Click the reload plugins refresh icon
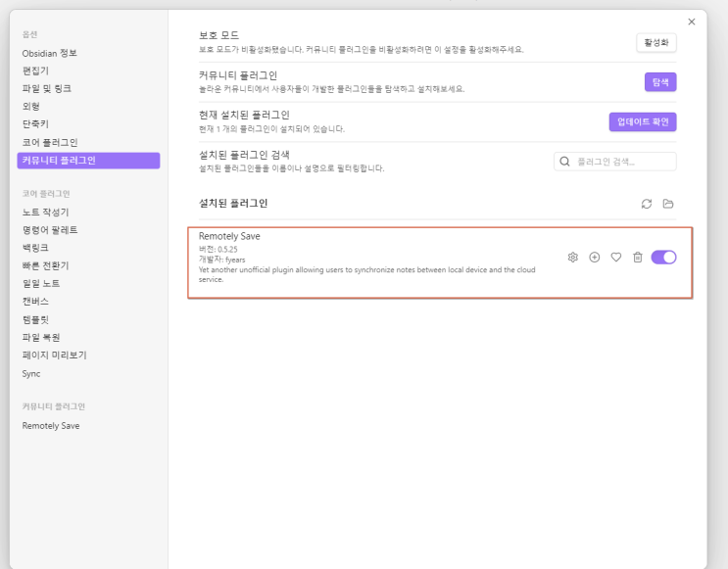Viewport: 728px width, 569px height. tap(647, 204)
